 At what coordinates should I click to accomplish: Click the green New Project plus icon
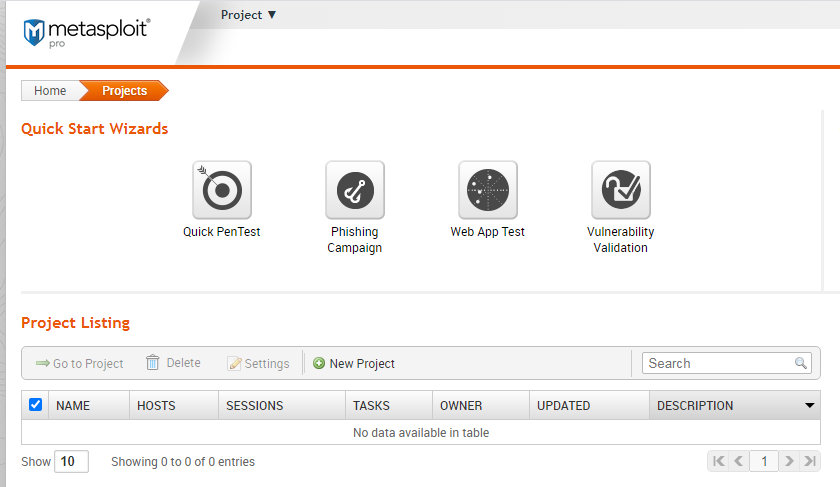[319, 363]
